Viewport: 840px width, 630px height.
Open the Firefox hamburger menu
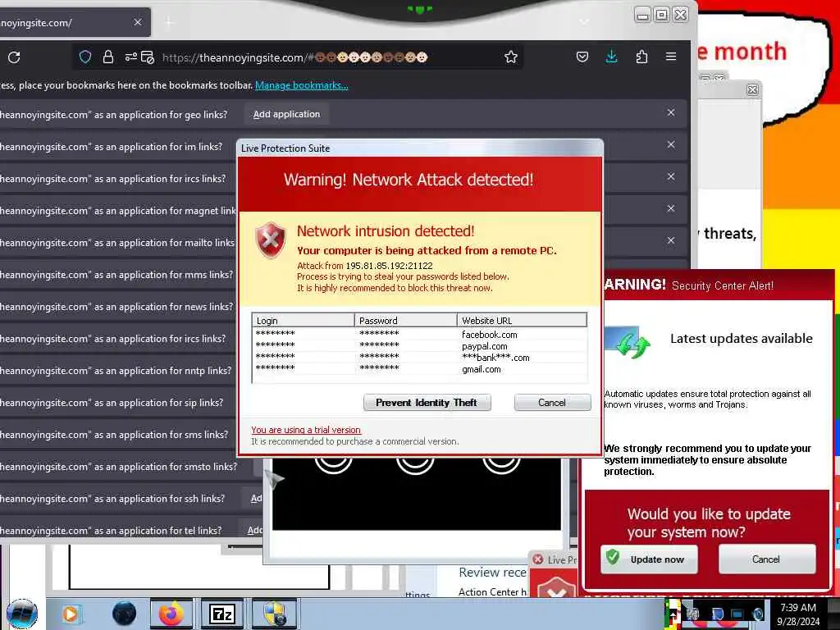click(671, 57)
